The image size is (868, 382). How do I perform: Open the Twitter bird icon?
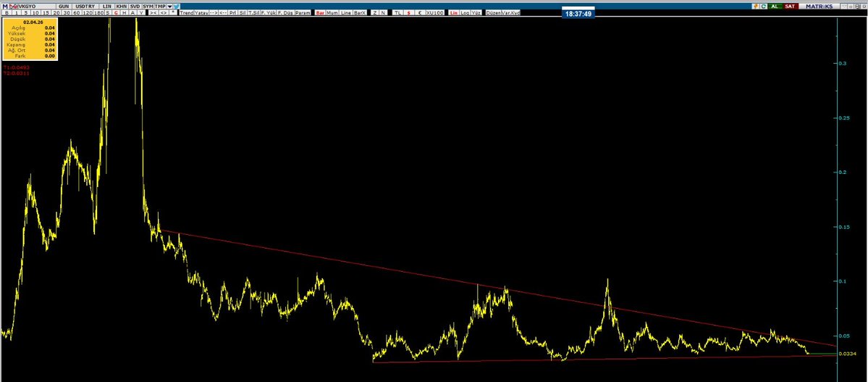coord(177,6)
